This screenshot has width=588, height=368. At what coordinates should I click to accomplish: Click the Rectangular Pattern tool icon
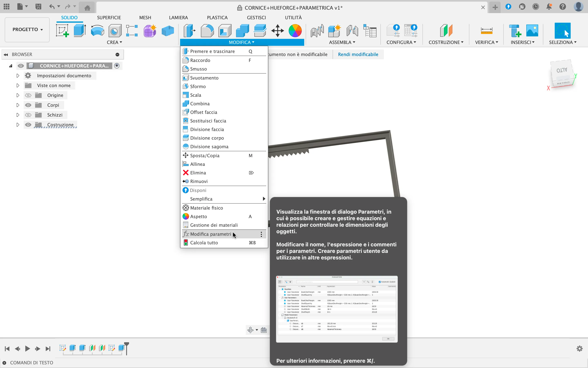click(x=132, y=31)
